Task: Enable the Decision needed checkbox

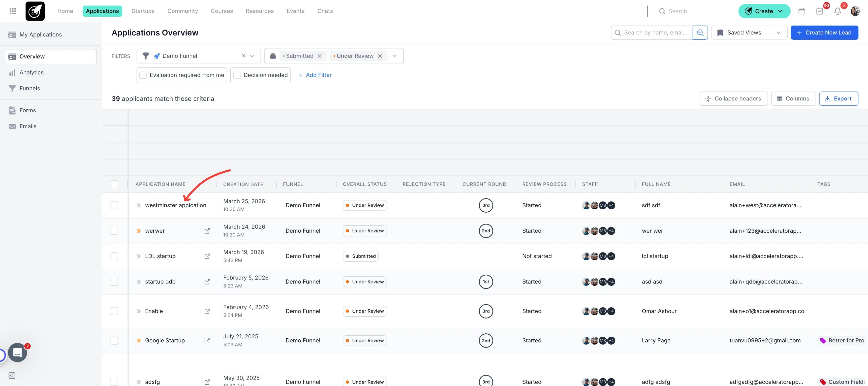Action: click(237, 75)
